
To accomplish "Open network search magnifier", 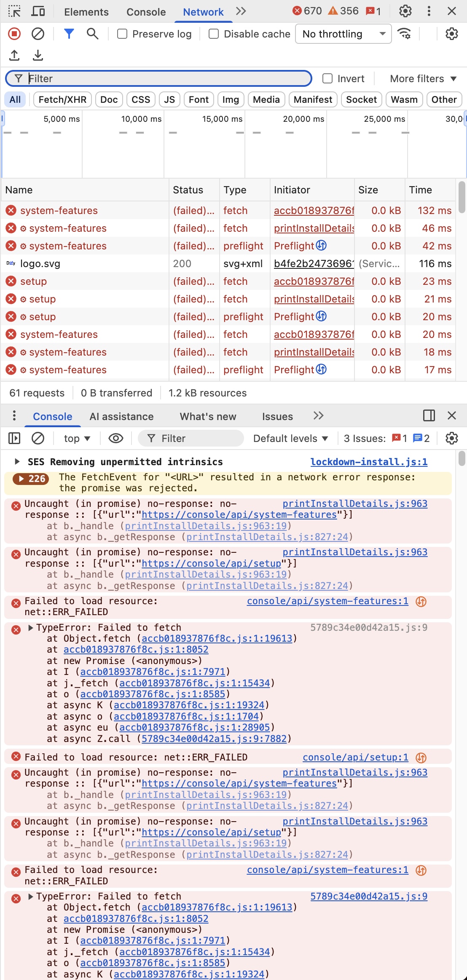I will (92, 34).
